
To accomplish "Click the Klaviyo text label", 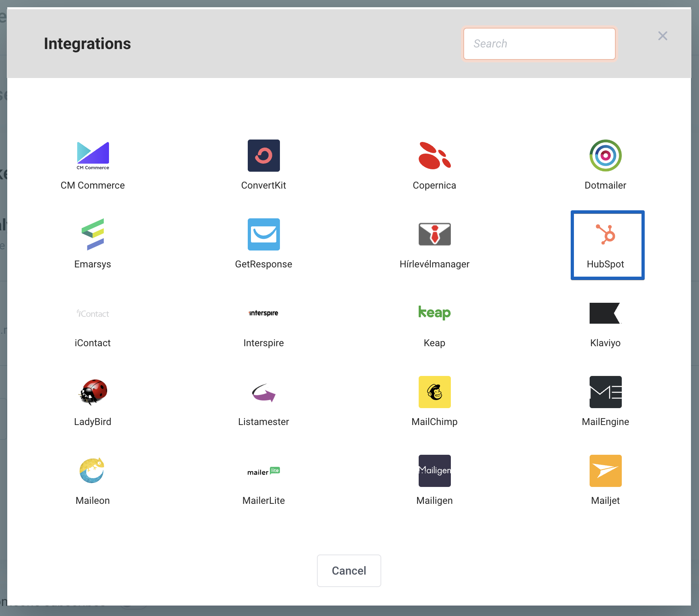I will pos(606,343).
